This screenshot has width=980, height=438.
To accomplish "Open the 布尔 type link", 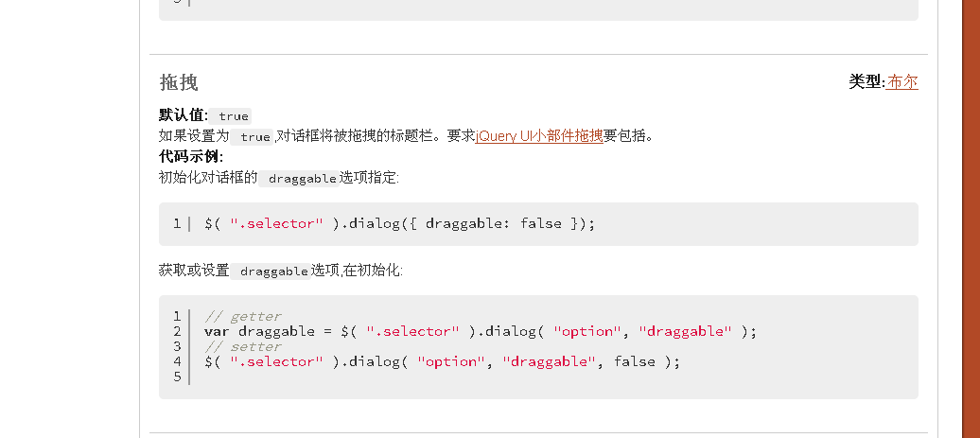I will tap(902, 82).
